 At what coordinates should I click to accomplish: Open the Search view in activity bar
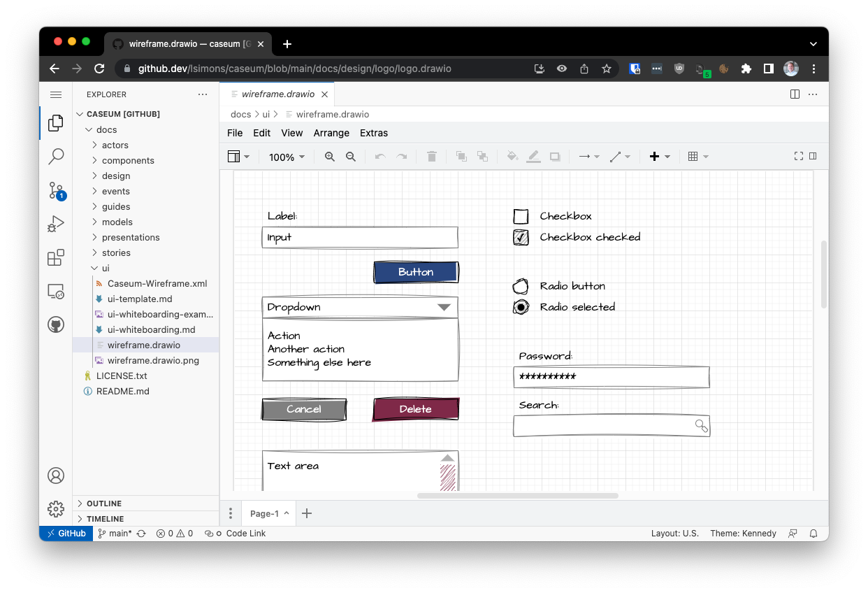click(56, 157)
